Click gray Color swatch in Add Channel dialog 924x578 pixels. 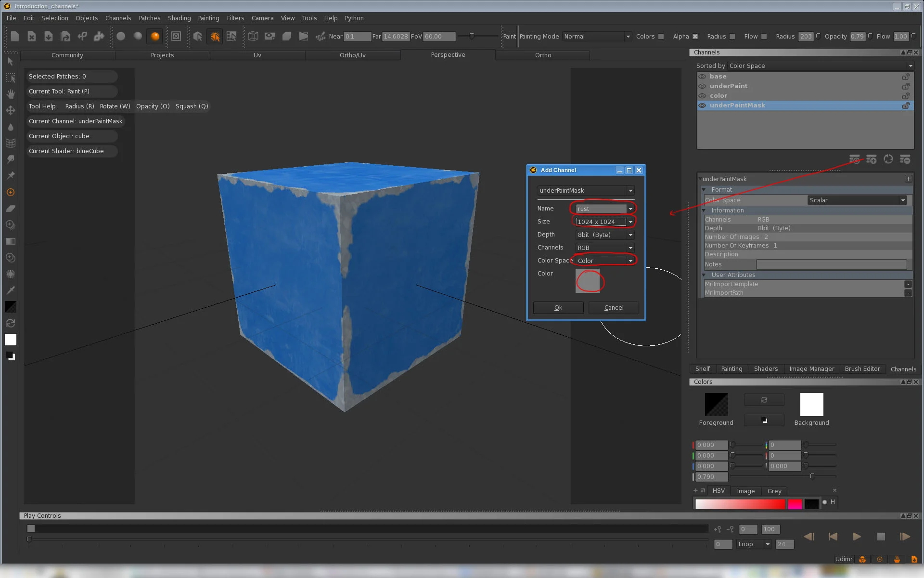(588, 281)
